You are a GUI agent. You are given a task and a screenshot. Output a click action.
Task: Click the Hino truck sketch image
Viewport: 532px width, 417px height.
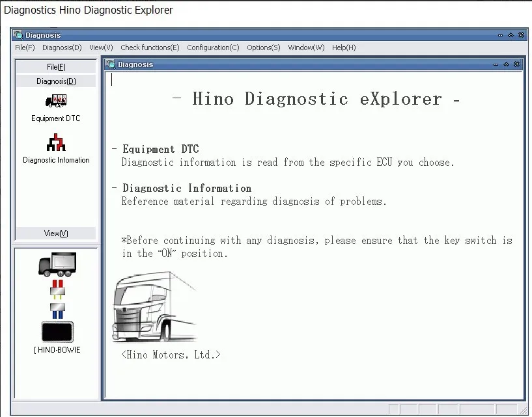155,307
